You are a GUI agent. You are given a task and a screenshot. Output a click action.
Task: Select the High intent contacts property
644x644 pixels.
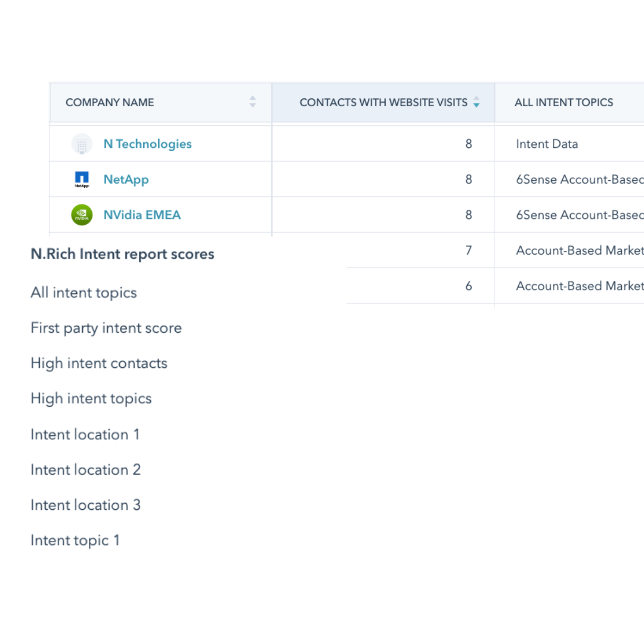99,363
